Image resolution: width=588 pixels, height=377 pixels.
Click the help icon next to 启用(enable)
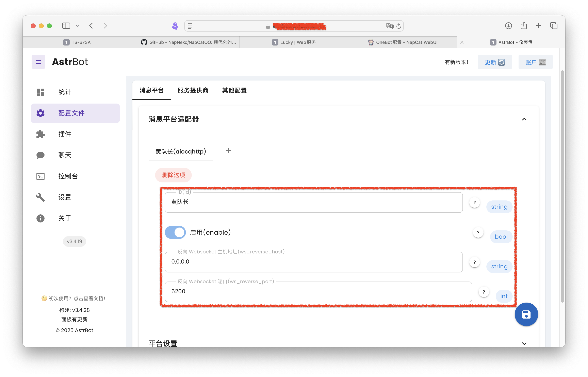(478, 233)
